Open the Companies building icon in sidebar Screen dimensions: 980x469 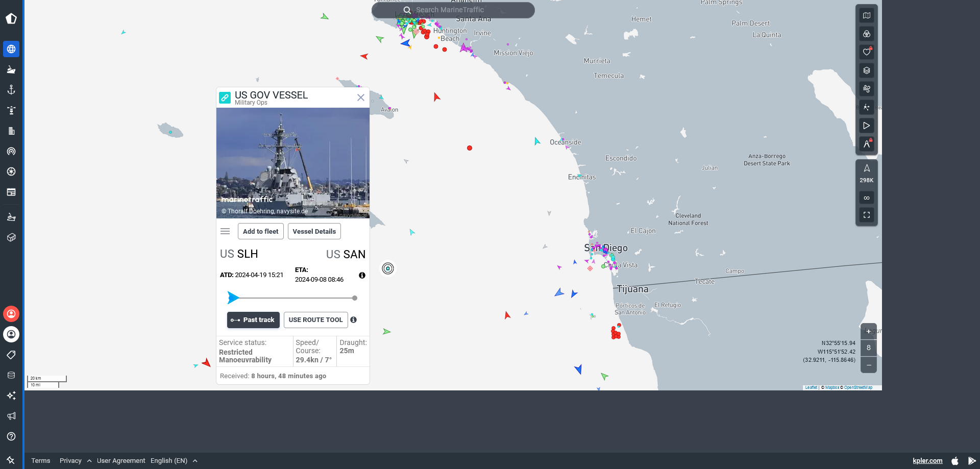[x=11, y=131]
